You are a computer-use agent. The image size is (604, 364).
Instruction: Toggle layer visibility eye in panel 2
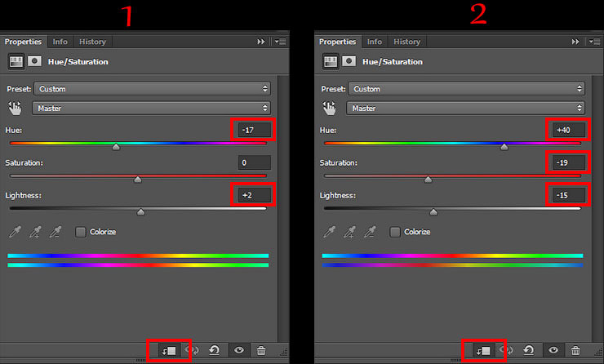(x=553, y=350)
